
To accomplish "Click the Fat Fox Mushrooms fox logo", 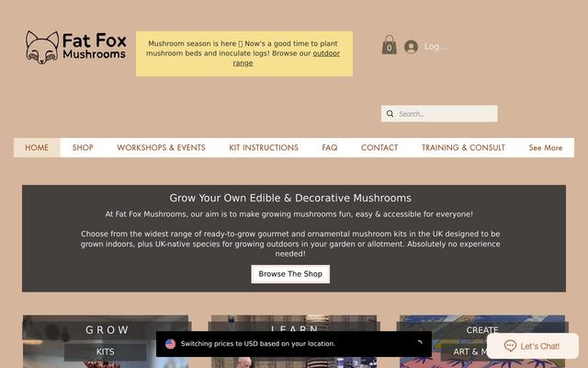I will (x=42, y=47).
